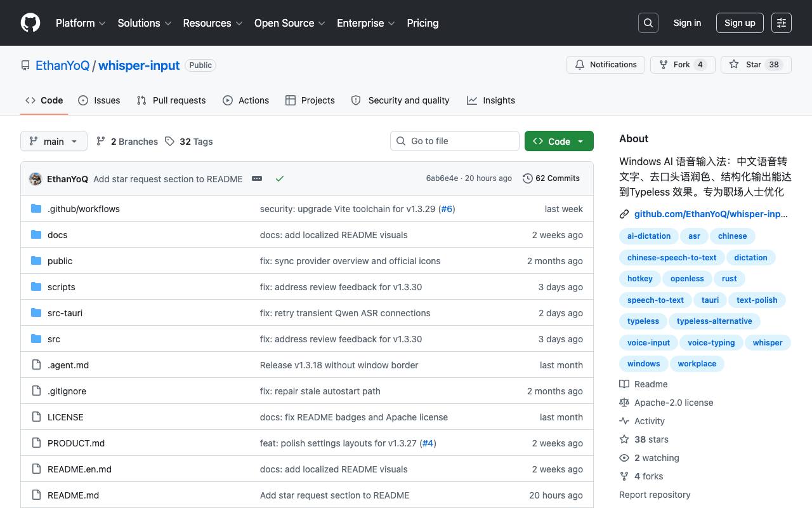The image size is (812, 508).
Task: Open the Solutions dropdown menu
Action: pyautogui.click(x=145, y=23)
